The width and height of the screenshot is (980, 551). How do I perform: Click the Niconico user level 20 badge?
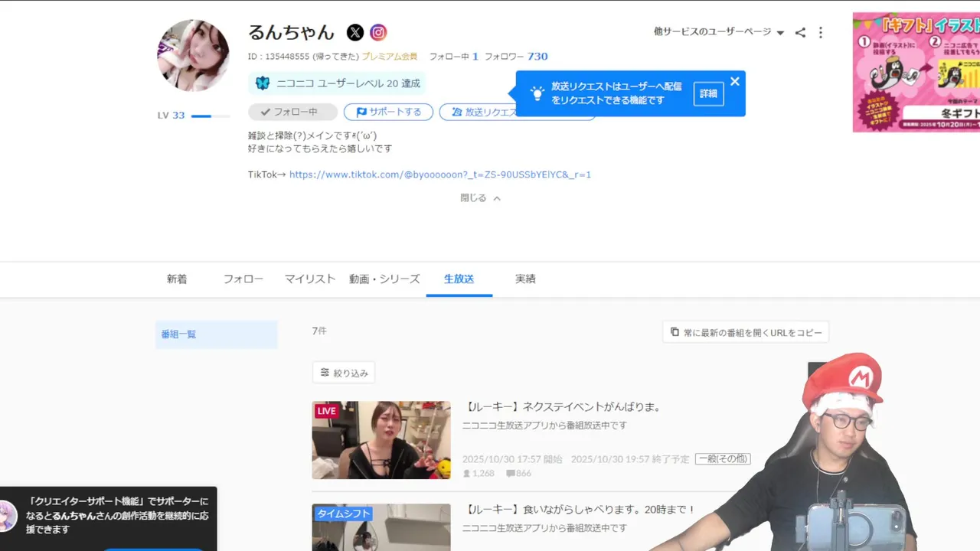[x=337, y=83]
